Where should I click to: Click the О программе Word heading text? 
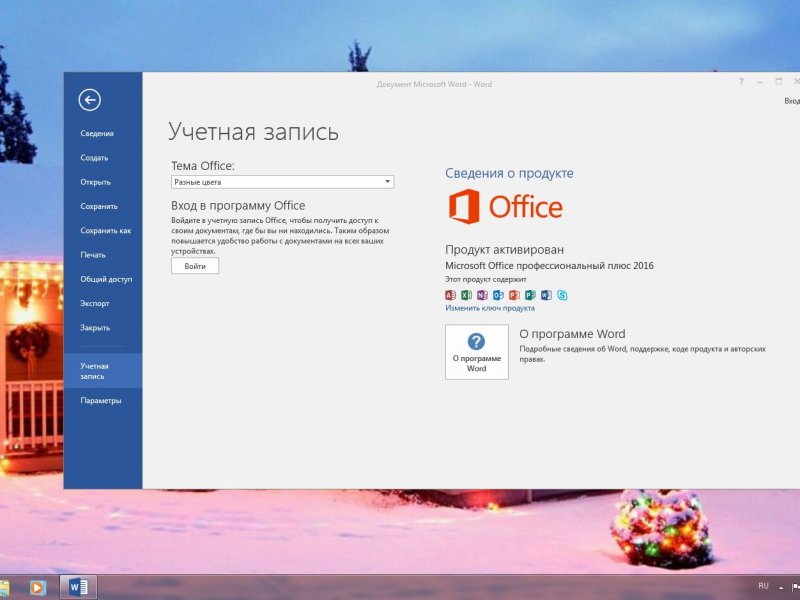(572, 334)
